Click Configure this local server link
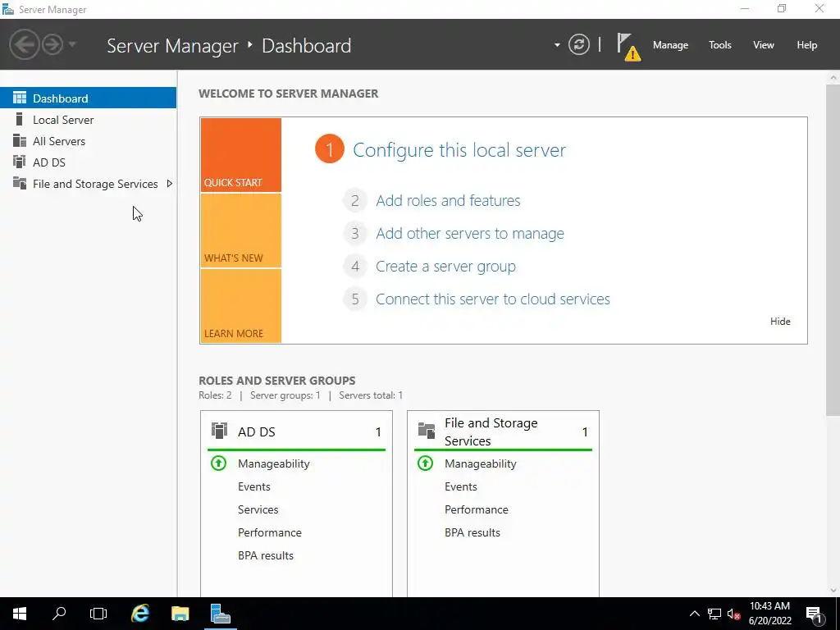Image resolution: width=840 pixels, height=630 pixels. pyautogui.click(x=459, y=150)
